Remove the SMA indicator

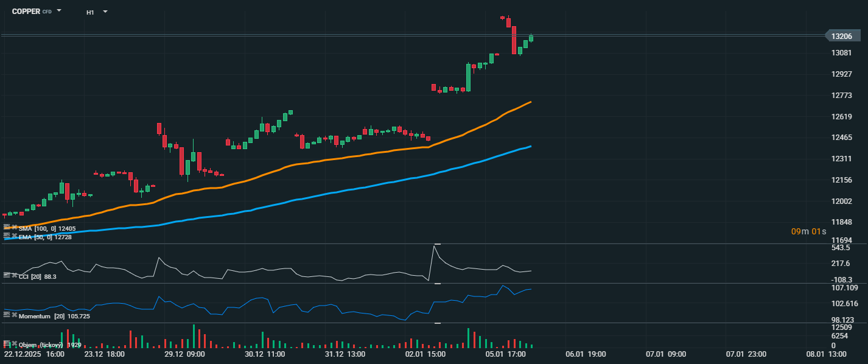coord(14,228)
